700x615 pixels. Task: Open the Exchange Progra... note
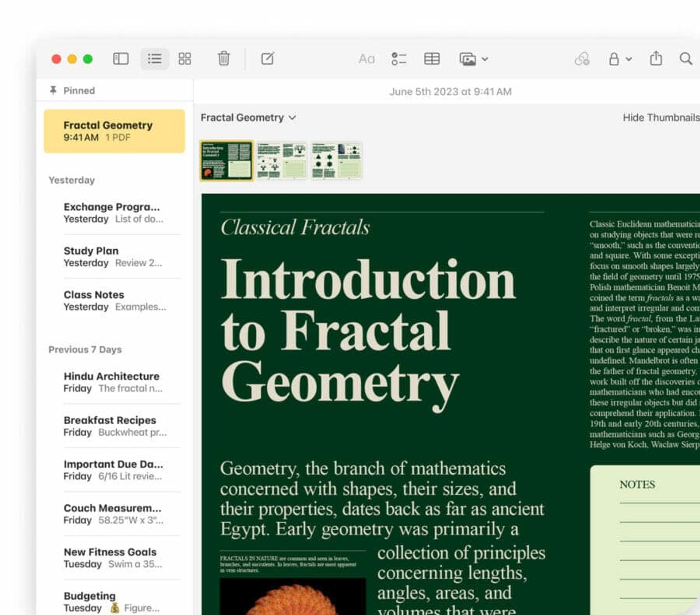point(114,213)
